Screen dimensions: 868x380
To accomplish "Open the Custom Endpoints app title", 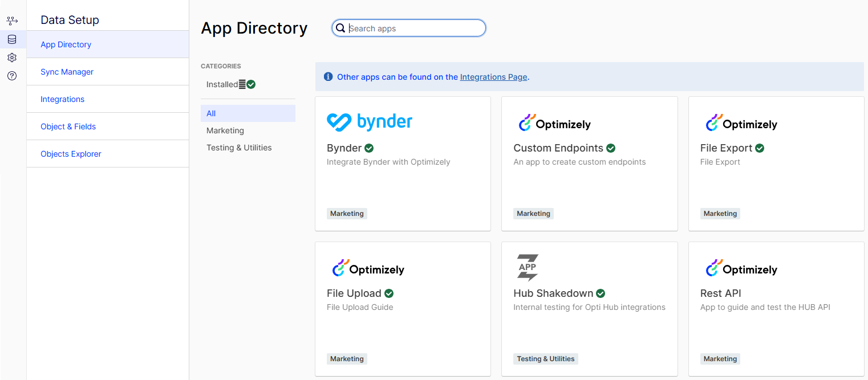I will click(558, 148).
